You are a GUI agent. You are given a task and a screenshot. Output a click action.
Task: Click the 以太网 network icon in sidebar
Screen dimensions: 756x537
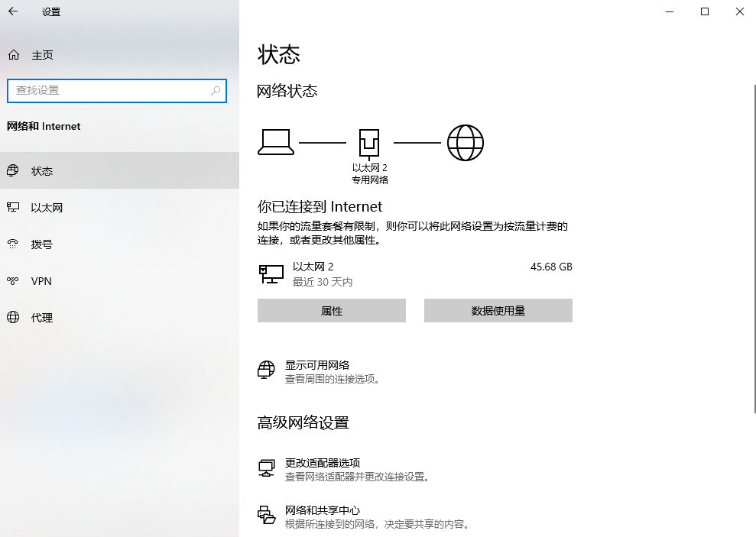coord(13,207)
